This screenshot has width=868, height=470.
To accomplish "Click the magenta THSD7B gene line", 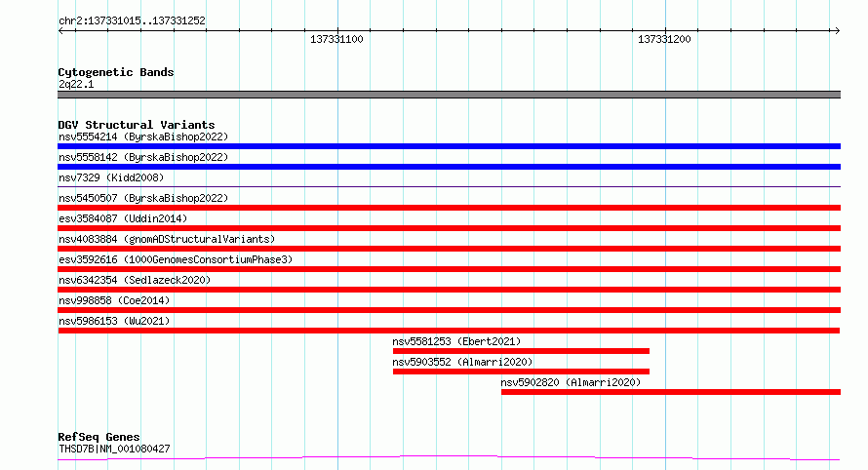I will [449, 458].
